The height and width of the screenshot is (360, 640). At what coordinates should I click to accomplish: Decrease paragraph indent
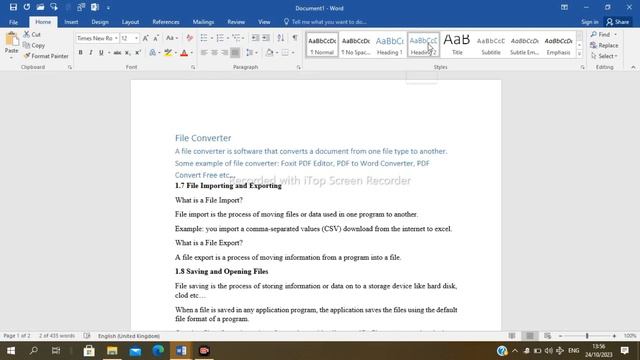point(255,38)
